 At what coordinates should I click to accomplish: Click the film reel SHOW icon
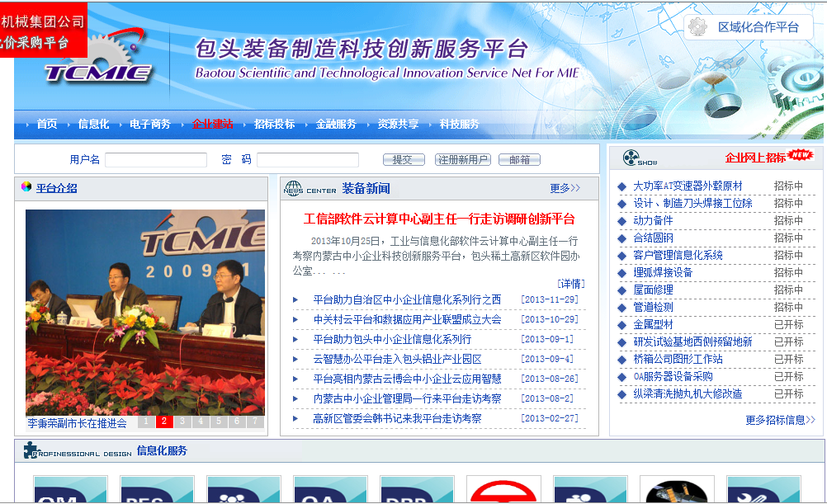pos(632,158)
